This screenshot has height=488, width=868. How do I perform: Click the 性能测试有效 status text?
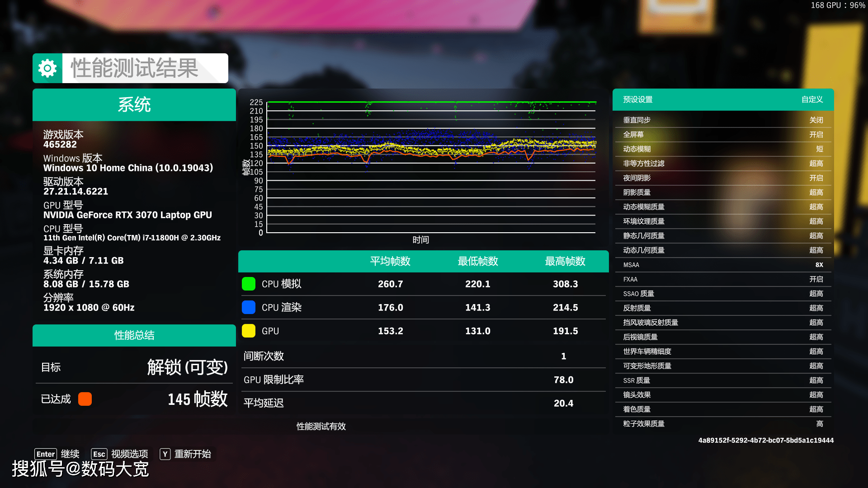tap(321, 427)
